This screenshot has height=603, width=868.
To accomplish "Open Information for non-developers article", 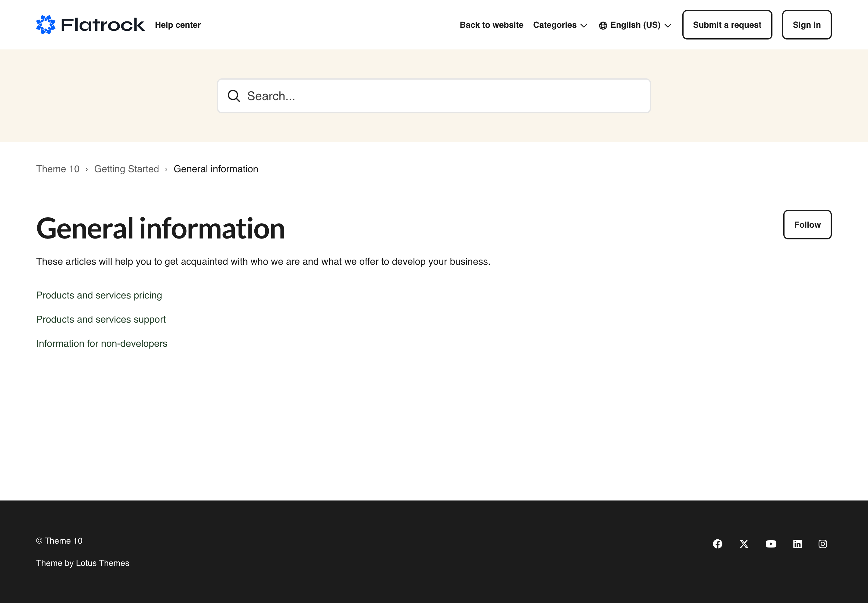I will (102, 343).
